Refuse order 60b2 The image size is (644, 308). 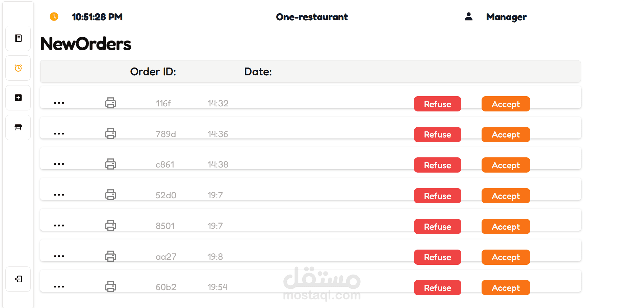coord(437,288)
